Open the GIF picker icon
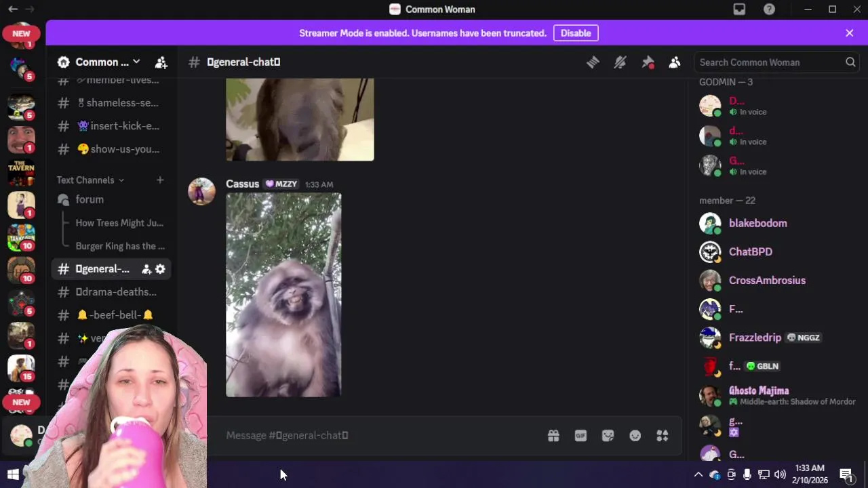Screen dimensions: 868x488 point(580,436)
